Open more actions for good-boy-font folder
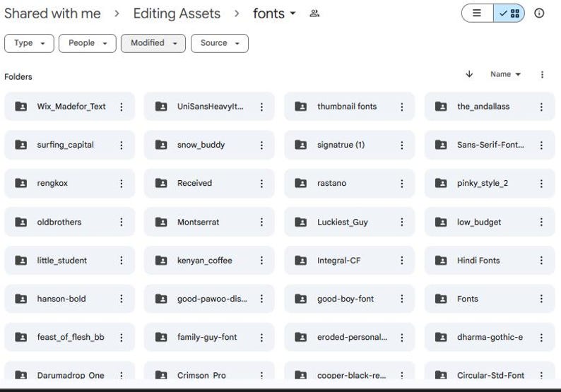The image size is (561, 392). [402, 299]
